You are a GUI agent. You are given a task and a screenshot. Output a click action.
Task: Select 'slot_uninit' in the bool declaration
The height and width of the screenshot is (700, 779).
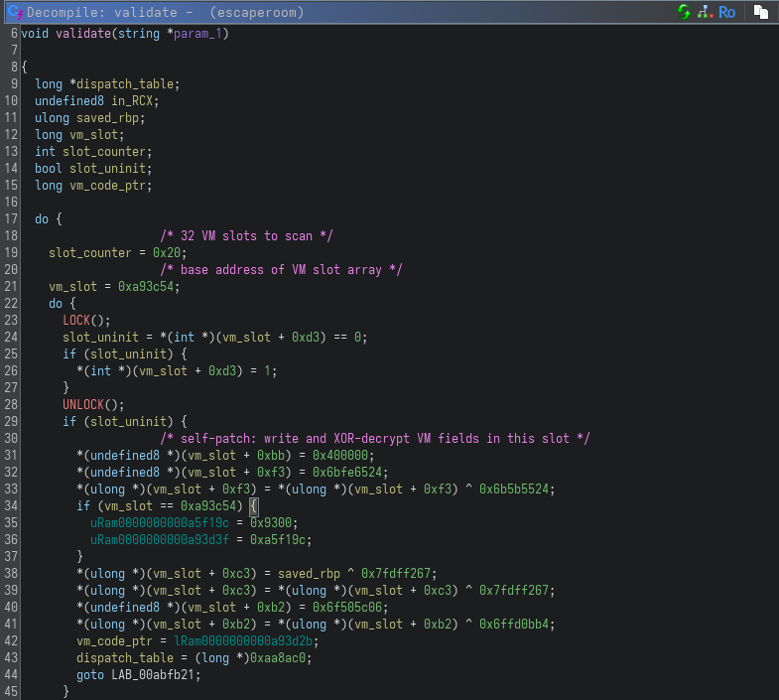pos(107,169)
